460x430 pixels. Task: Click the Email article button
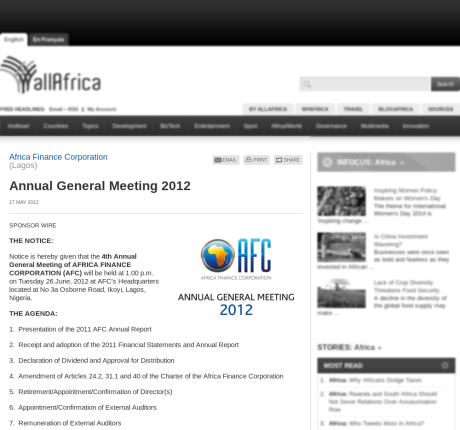coord(226,160)
